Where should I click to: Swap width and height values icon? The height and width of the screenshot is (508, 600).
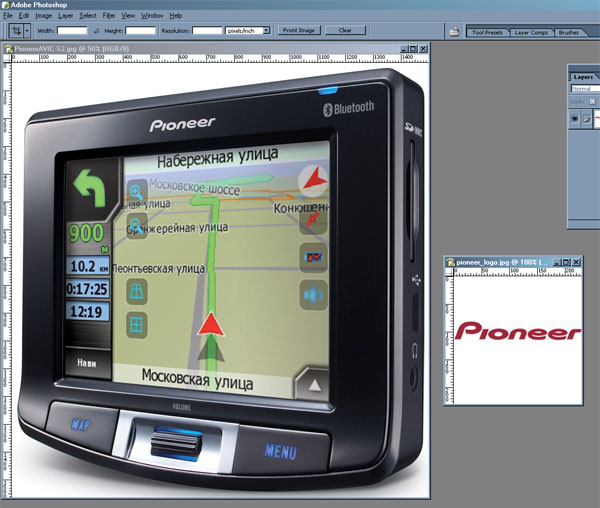pos(96,31)
